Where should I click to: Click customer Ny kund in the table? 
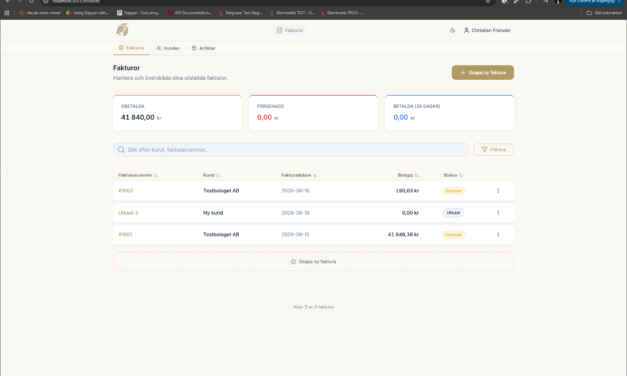[213, 213]
